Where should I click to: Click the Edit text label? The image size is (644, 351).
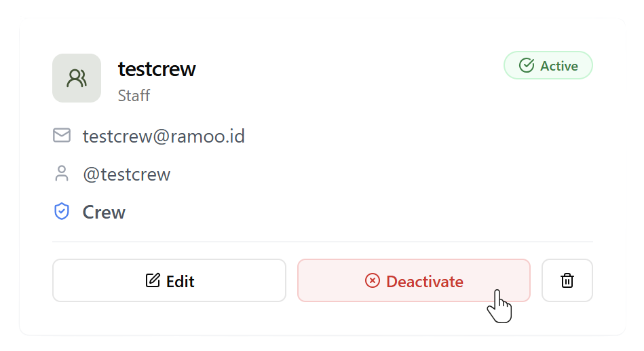pos(180,282)
